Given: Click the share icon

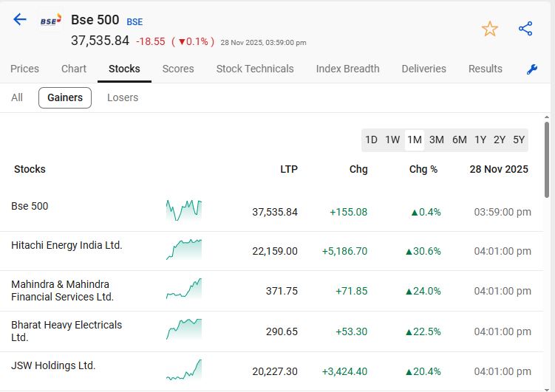Looking at the screenshot, I should 525,29.
